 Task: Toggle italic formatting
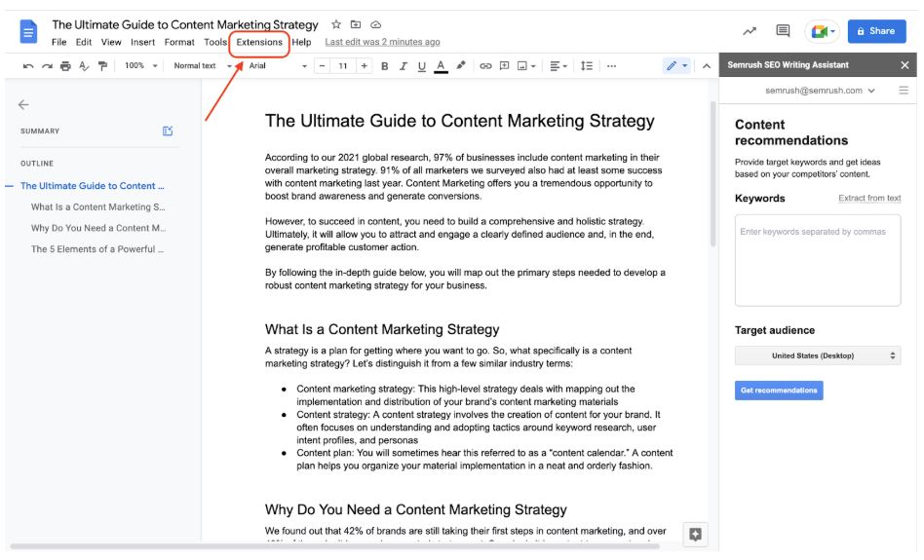(x=404, y=66)
